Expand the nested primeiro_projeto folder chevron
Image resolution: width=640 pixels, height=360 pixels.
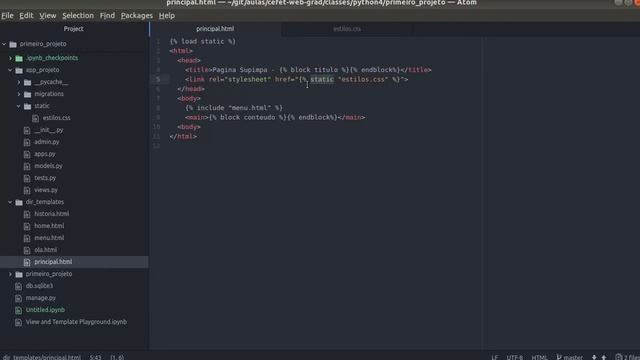click(x=11, y=274)
